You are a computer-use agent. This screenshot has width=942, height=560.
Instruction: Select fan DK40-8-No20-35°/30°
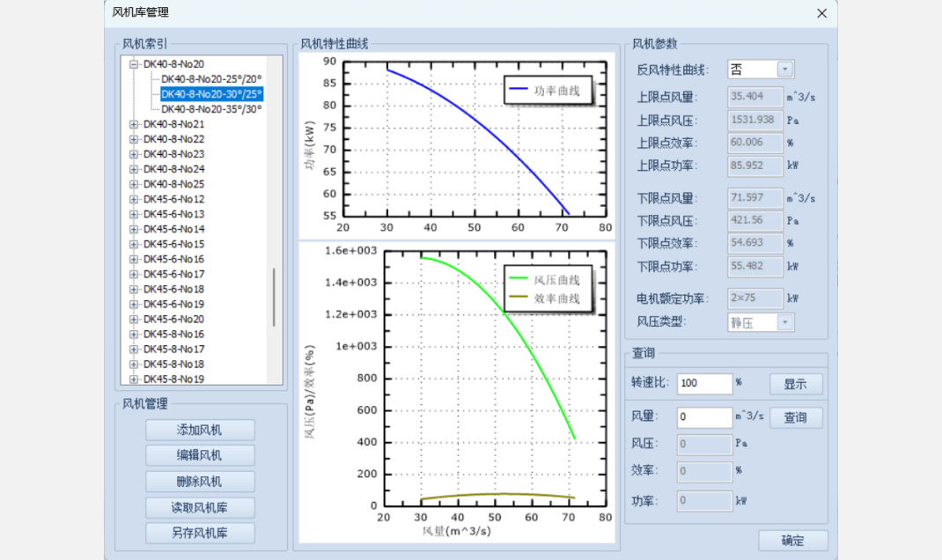tap(211, 109)
